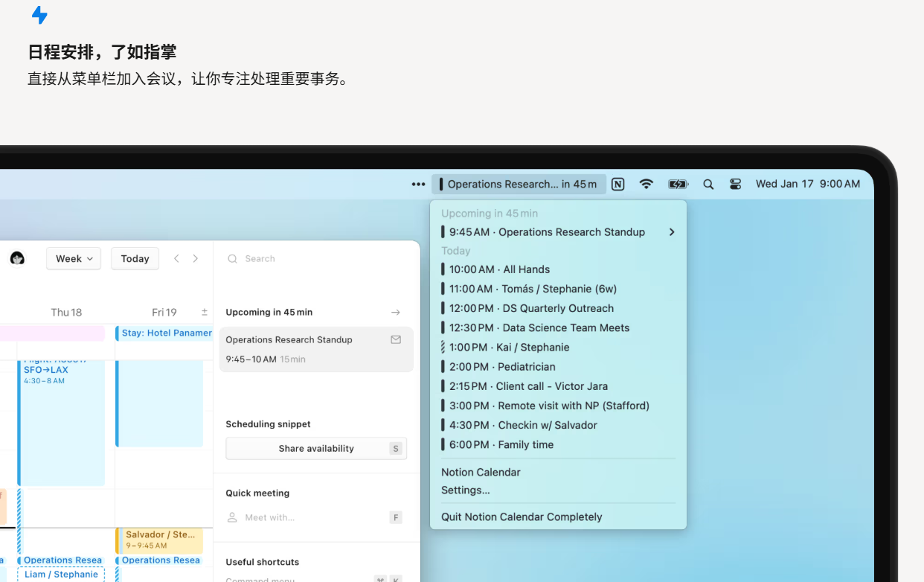The height and width of the screenshot is (582, 924).
Task: Expand the Operations Research Standup chevron
Action: pyautogui.click(x=672, y=231)
